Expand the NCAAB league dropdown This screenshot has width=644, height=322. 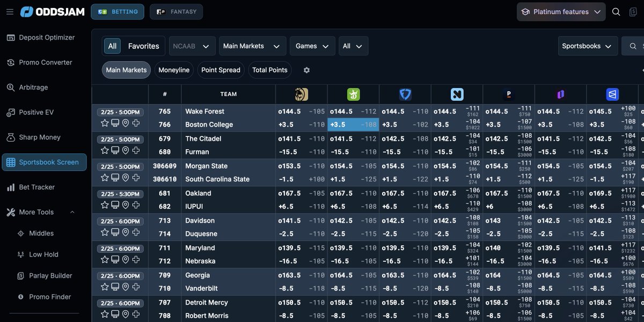[x=192, y=46]
